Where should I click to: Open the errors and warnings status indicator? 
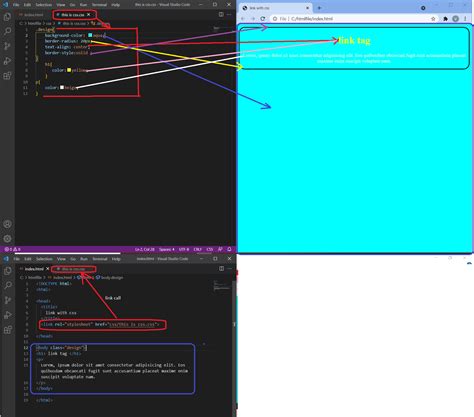tap(12, 249)
